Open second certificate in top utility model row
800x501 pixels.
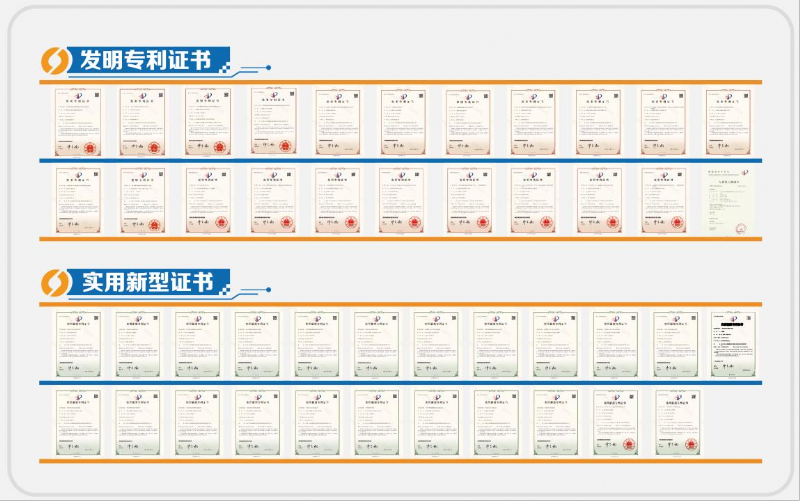coord(137,343)
